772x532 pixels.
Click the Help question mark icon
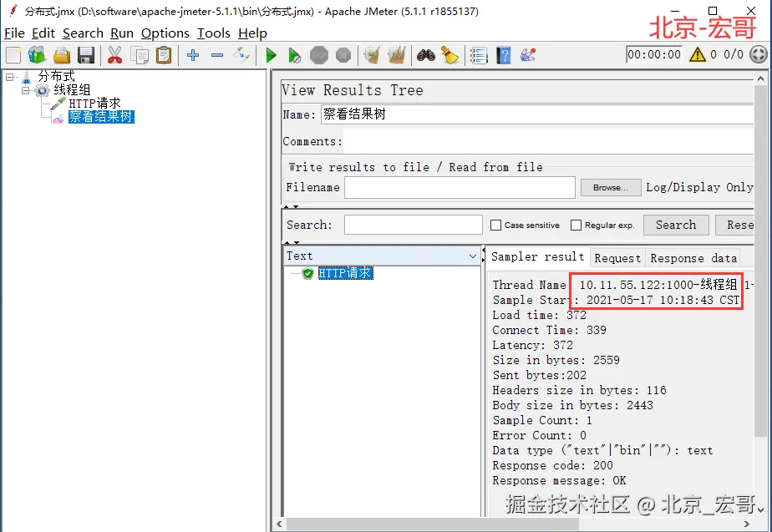[x=503, y=55]
